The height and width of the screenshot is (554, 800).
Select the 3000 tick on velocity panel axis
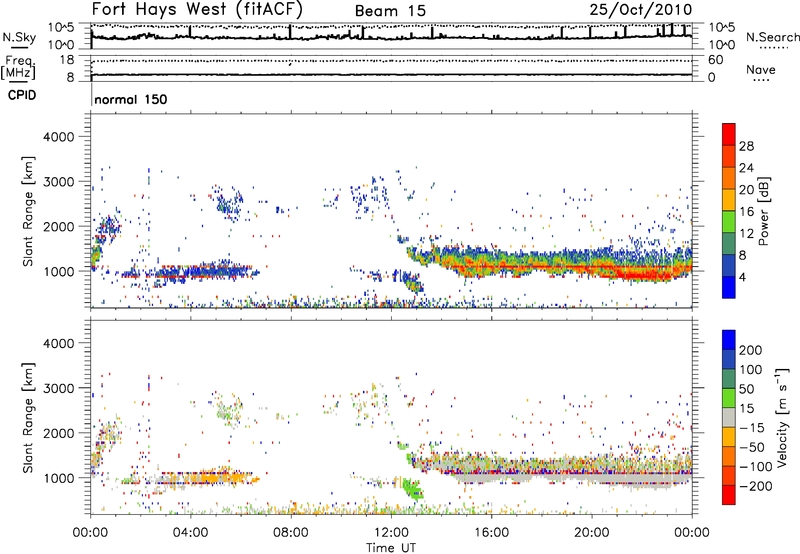click(x=59, y=388)
